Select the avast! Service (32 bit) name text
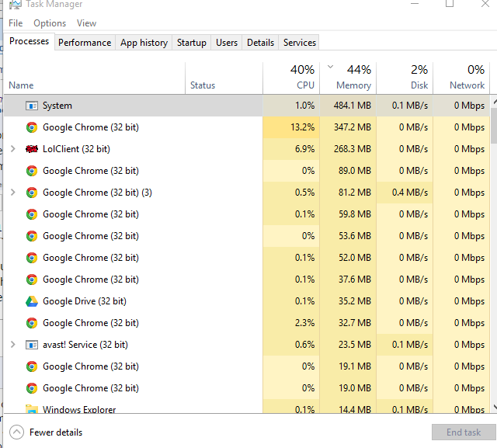Viewport: 497px width, 448px height. click(x=85, y=345)
